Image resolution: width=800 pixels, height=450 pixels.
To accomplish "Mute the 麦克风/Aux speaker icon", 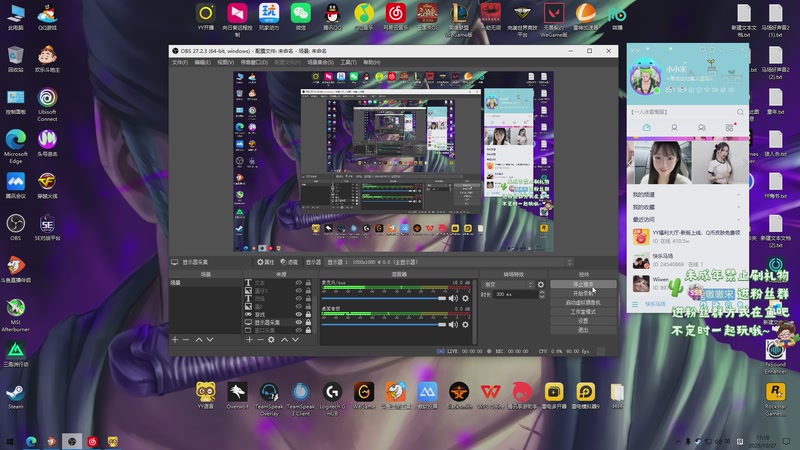I will 453,298.
